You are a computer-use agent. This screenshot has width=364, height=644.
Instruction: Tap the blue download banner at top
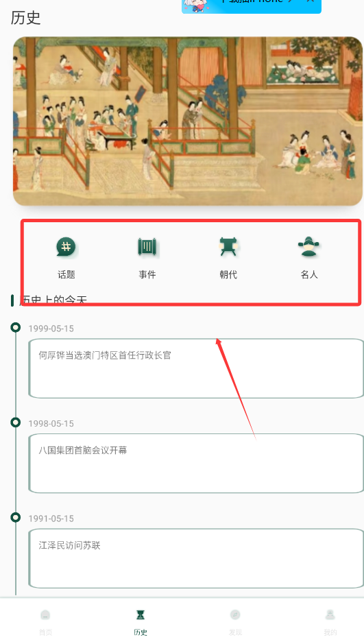(252, 6)
